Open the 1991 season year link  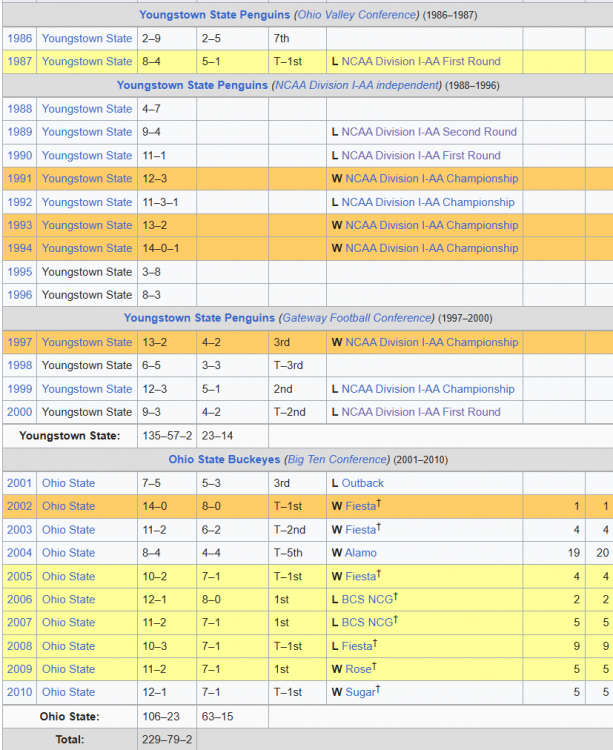[x=19, y=178]
